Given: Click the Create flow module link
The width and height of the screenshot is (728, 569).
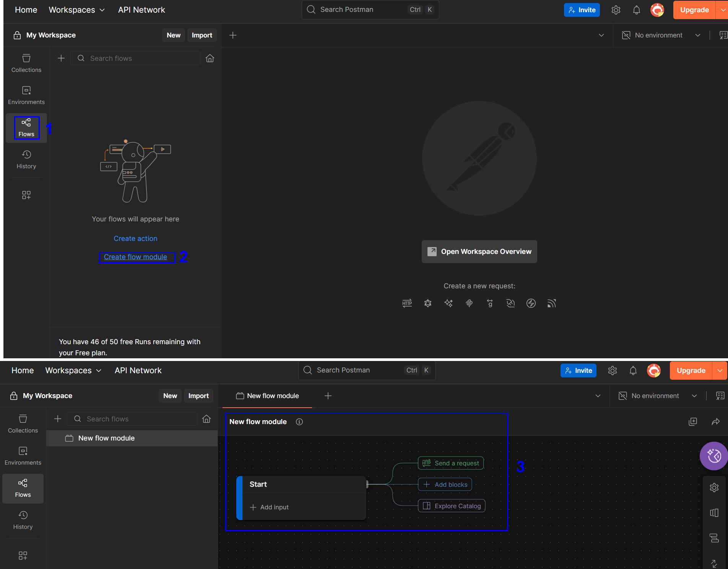Looking at the screenshot, I should tap(135, 257).
